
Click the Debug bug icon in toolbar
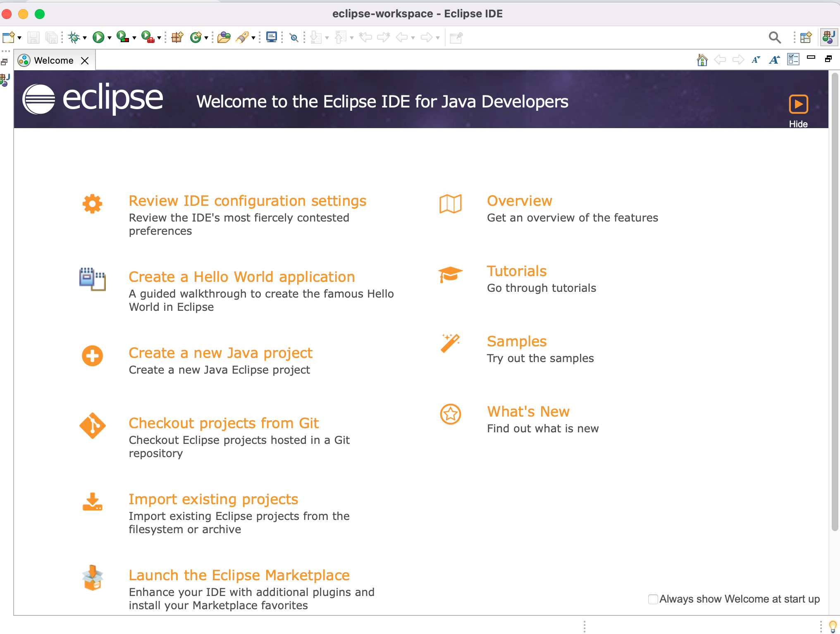pyautogui.click(x=74, y=38)
